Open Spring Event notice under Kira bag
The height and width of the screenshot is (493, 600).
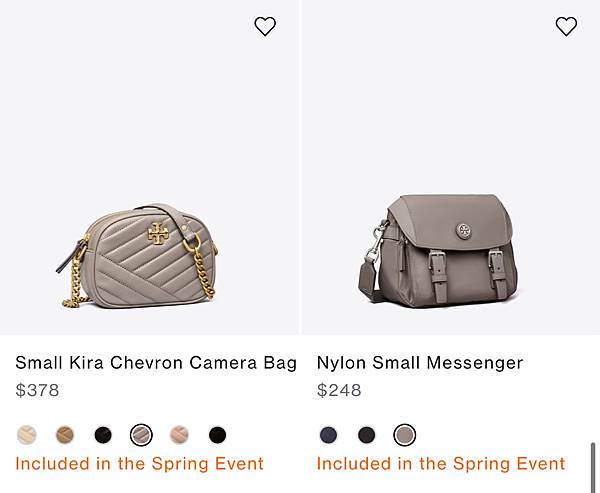click(x=140, y=464)
